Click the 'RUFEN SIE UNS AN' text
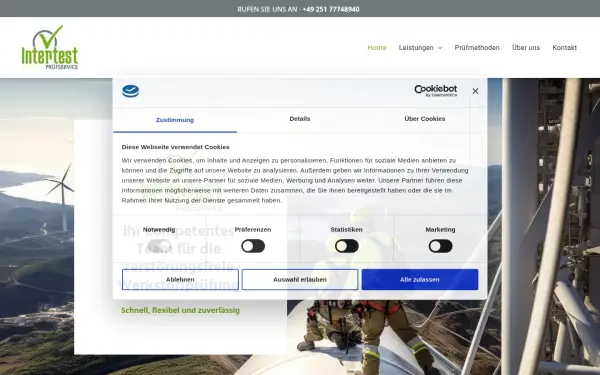Screen dimensions: 600x375 pyautogui.click(x=267, y=9)
